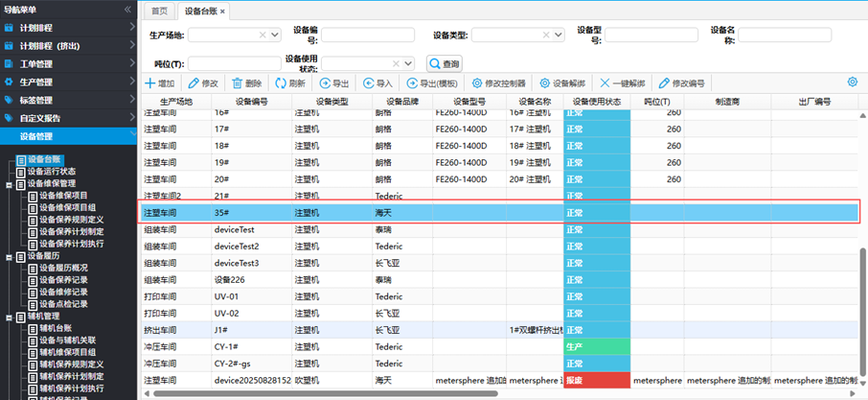Open the 设备类型 dropdown
The width and height of the screenshot is (868, 400).
(560, 35)
